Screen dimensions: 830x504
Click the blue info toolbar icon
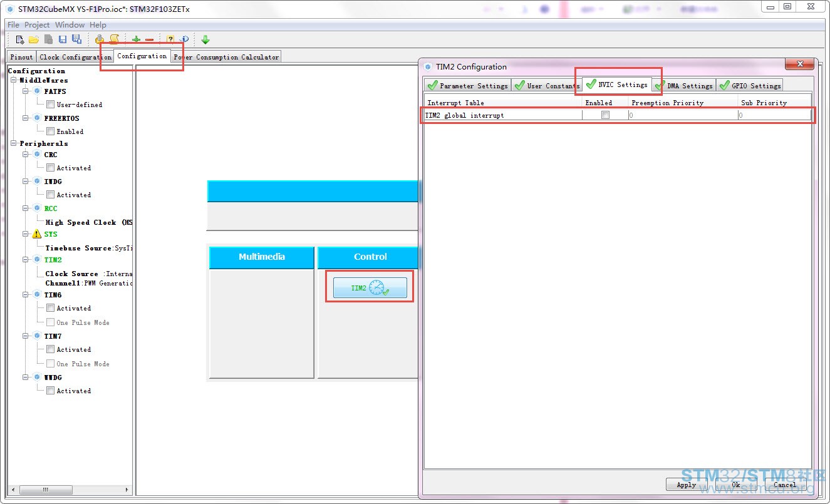coord(184,39)
